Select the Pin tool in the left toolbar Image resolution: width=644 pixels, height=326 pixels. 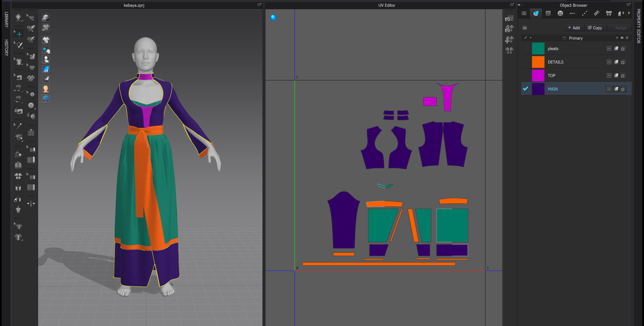tap(18, 124)
